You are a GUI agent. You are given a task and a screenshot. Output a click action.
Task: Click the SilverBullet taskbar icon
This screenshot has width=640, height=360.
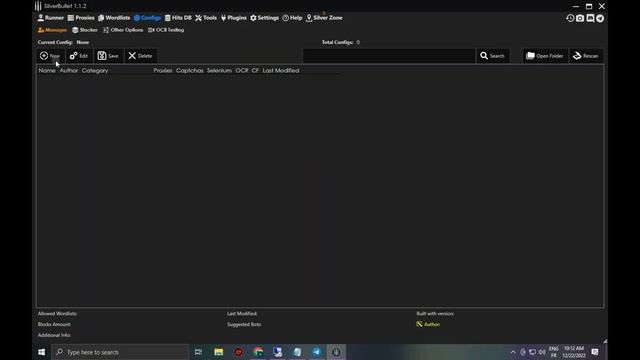[336, 352]
